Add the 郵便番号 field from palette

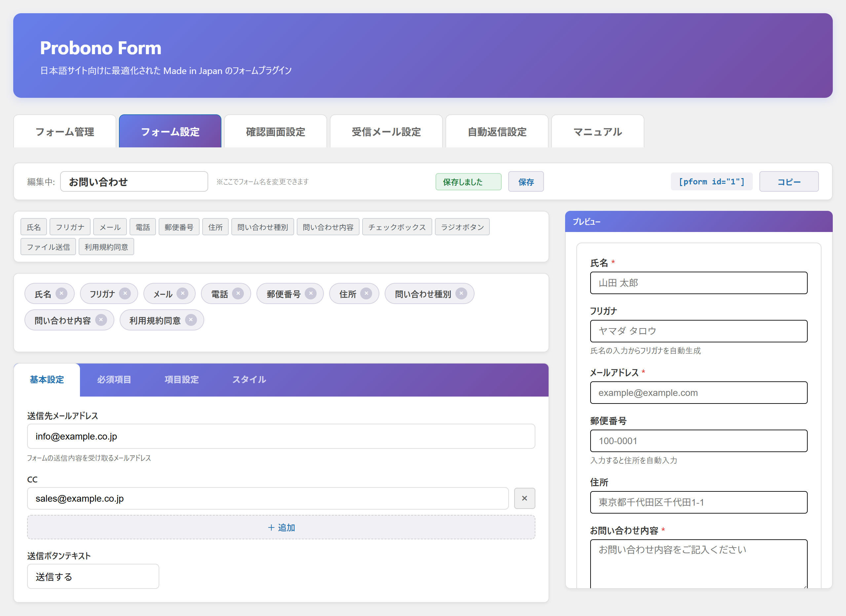coord(179,227)
